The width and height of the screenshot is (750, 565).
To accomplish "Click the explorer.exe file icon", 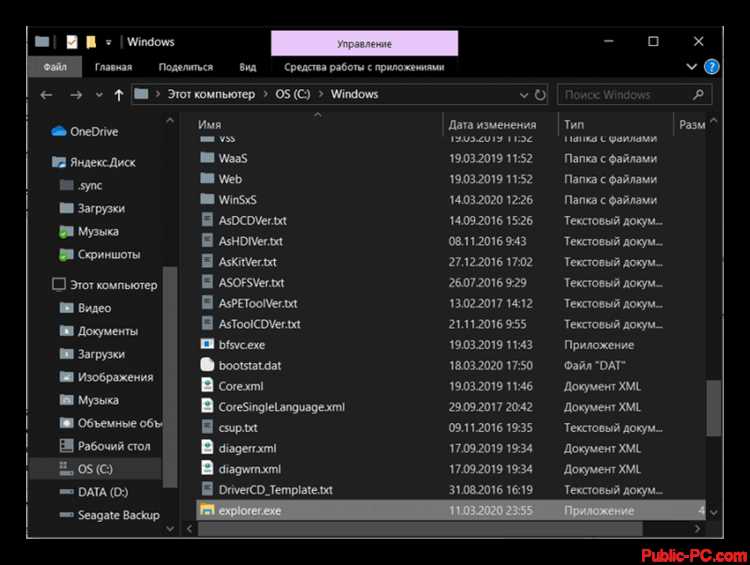I will [207, 511].
